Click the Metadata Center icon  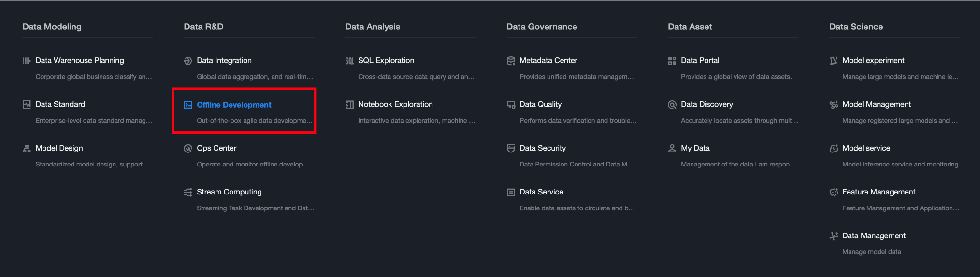(x=511, y=61)
